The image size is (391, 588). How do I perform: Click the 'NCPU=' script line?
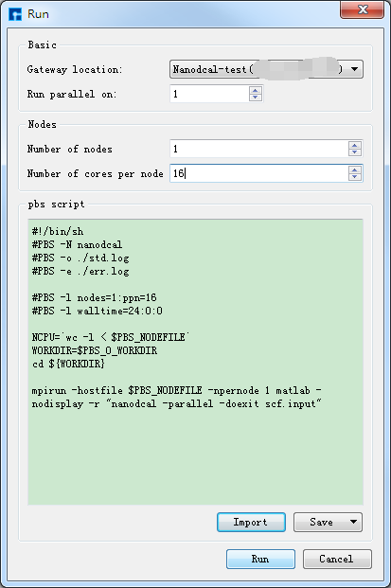pyautogui.click(x=110, y=337)
